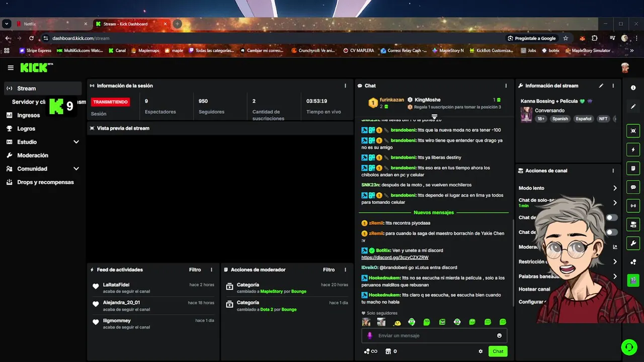Click the moderation stats icon in Acciones de canal
Viewport: 644px width, 362px height.
[614, 247]
